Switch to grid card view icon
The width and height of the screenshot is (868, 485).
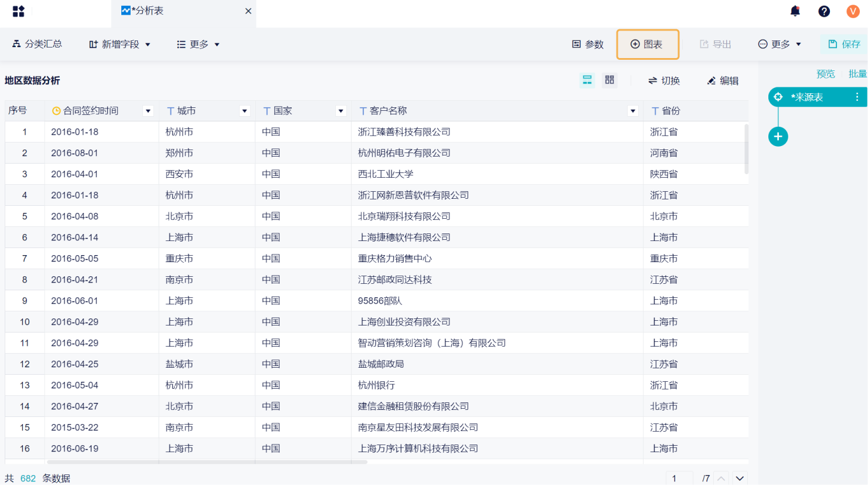click(610, 80)
